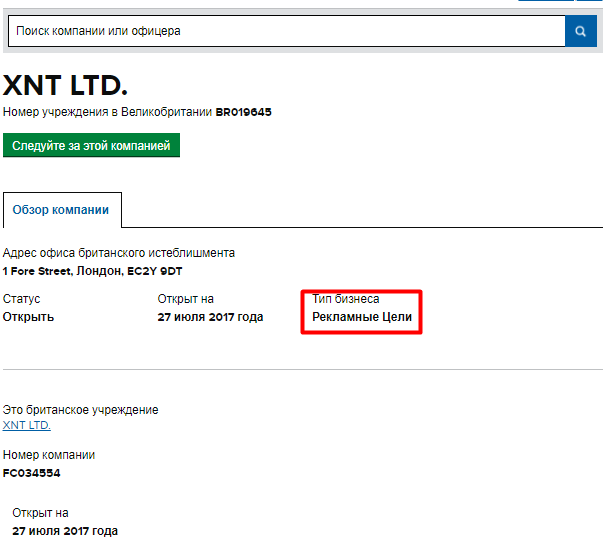Image resolution: width=606 pixels, height=554 pixels.
Task: Click the address '1 Fore Street, Лондон, EC2Y 9DT'
Action: click(92, 271)
